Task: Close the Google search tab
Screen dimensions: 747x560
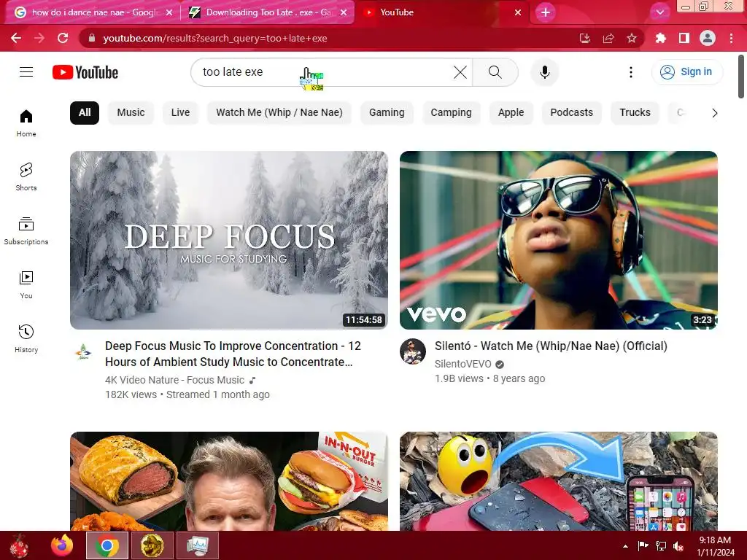Action: (169, 12)
